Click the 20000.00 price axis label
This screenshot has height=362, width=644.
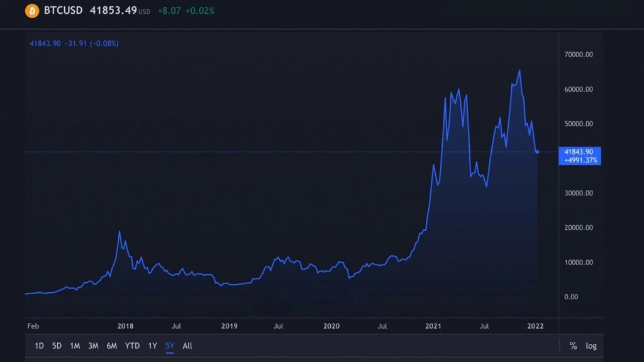click(579, 228)
